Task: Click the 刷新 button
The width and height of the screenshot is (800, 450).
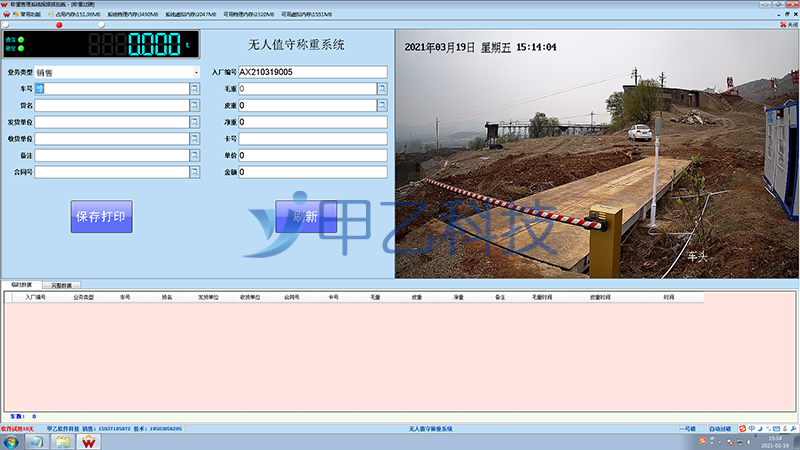Action: pyautogui.click(x=304, y=217)
